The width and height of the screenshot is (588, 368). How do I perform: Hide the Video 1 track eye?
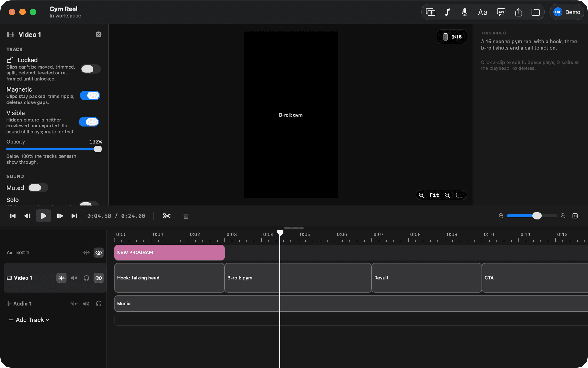pos(99,278)
